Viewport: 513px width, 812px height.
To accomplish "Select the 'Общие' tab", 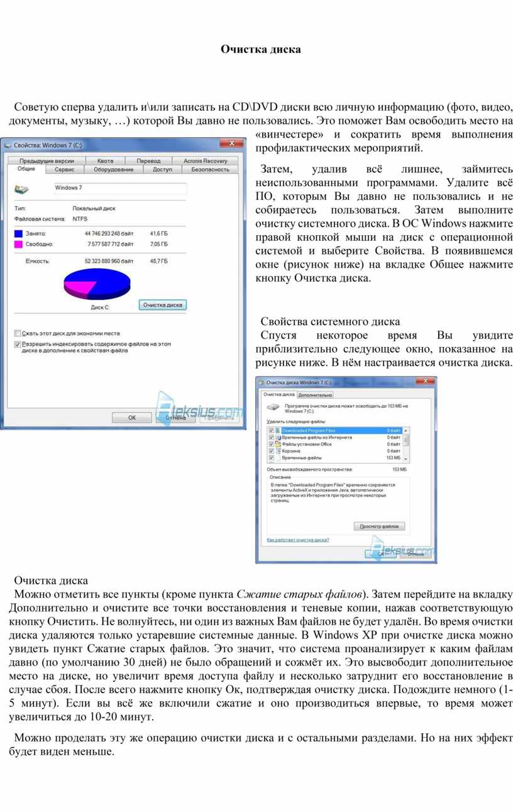I will pos(26,169).
